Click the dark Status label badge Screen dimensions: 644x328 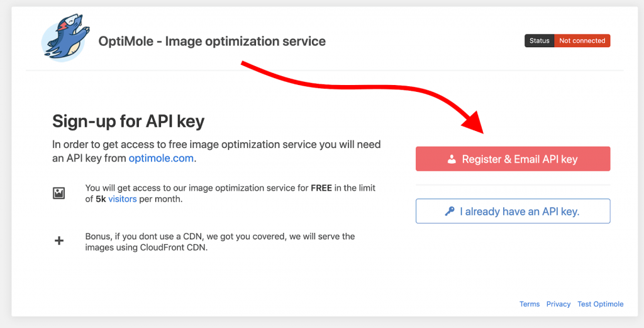pyautogui.click(x=540, y=41)
